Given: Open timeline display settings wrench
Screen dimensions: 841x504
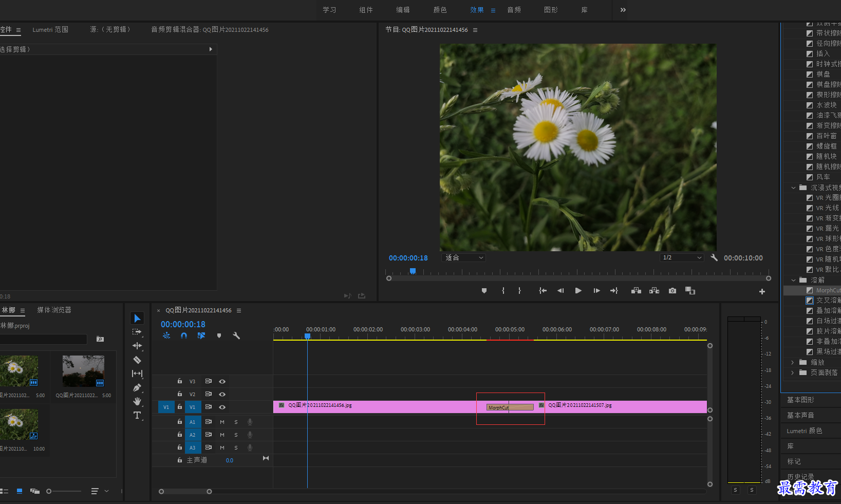Looking at the screenshot, I should (236, 335).
